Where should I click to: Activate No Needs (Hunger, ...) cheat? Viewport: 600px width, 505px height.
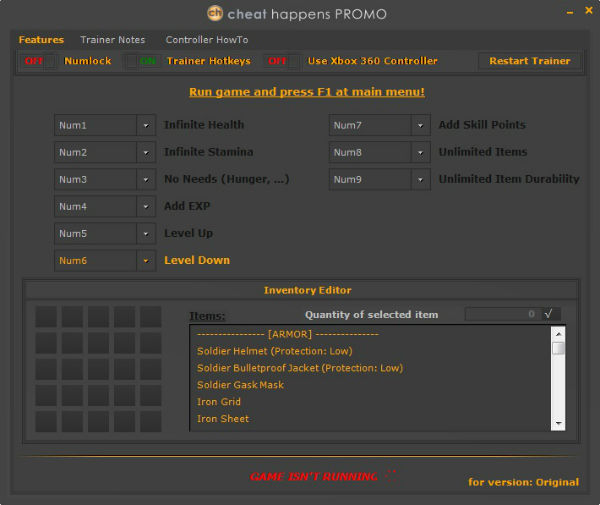click(x=227, y=179)
